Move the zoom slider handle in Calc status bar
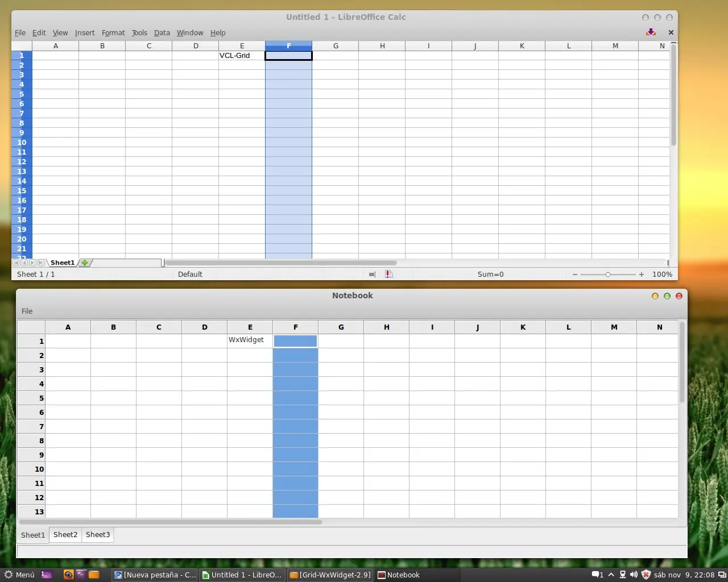Screen dimensions: 728x582 [607, 275]
